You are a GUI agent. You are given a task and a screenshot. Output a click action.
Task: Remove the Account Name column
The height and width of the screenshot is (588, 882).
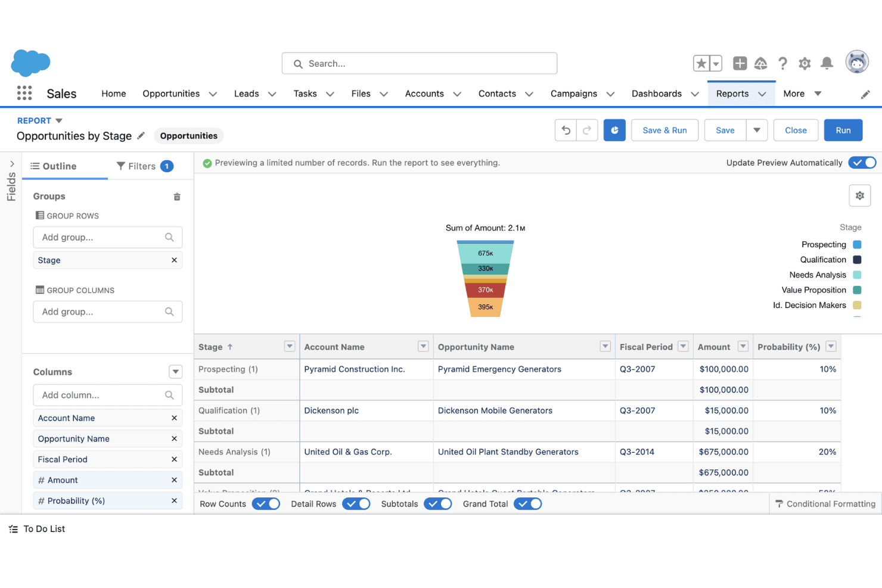(x=174, y=418)
